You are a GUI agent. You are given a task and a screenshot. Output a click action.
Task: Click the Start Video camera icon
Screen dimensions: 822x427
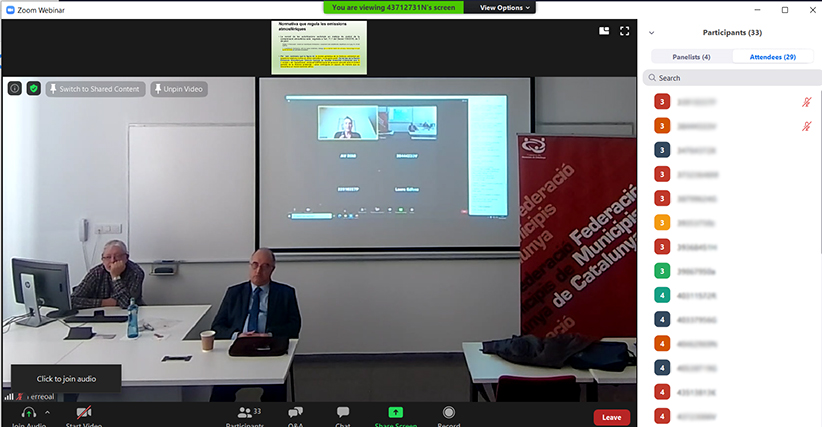pyautogui.click(x=84, y=413)
